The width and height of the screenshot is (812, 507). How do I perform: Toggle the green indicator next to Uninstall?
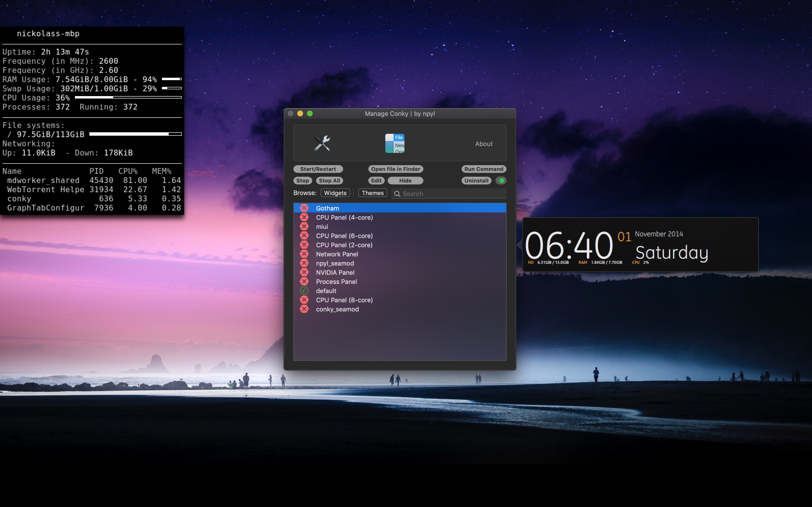[x=501, y=180]
